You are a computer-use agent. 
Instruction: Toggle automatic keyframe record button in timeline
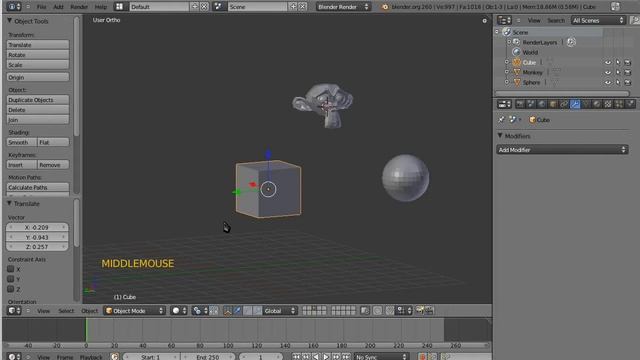pos(422,357)
